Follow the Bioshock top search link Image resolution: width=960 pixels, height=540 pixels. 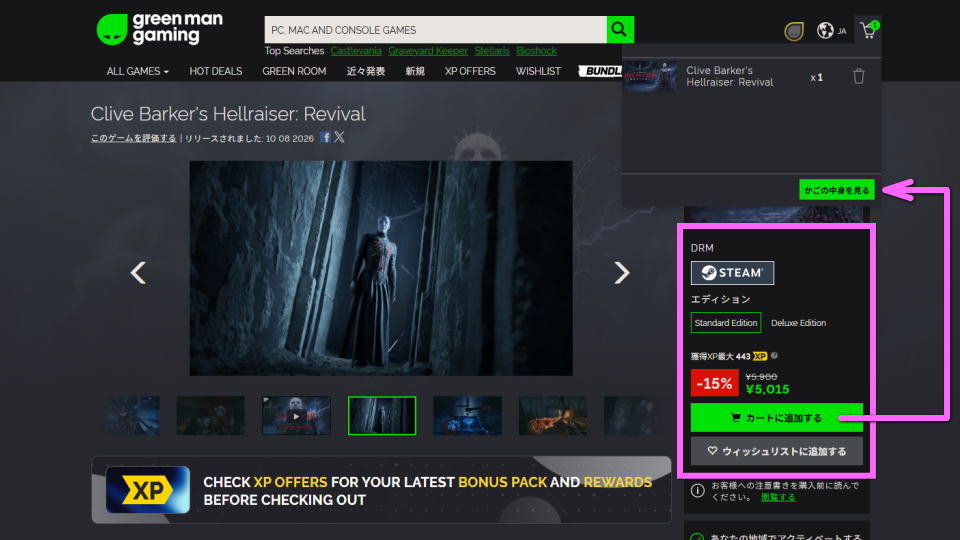[x=536, y=51]
